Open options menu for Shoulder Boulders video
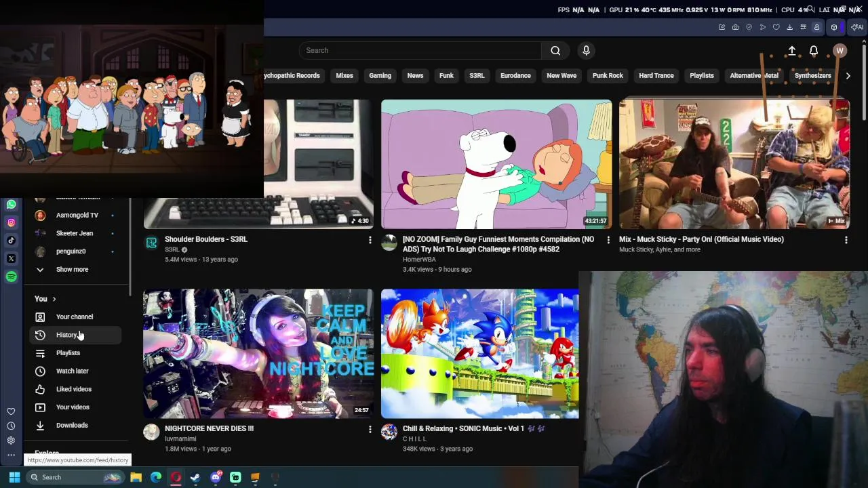Screen dimensions: 868x488 click(x=370, y=240)
